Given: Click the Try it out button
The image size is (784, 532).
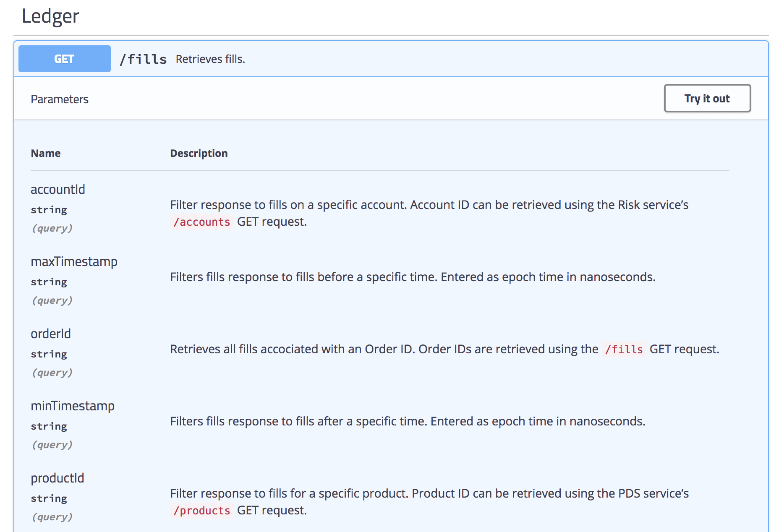Looking at the screenshot, I should pos(707,98).
